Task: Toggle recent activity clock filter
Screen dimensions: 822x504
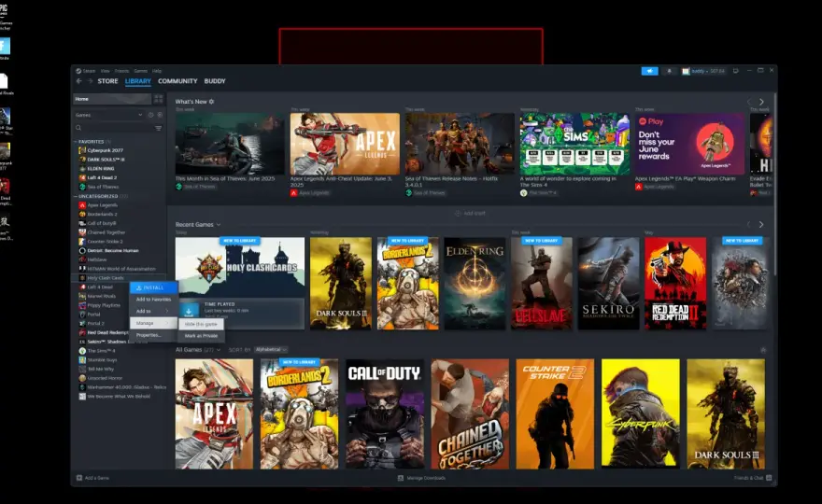Action: [151, 115]
